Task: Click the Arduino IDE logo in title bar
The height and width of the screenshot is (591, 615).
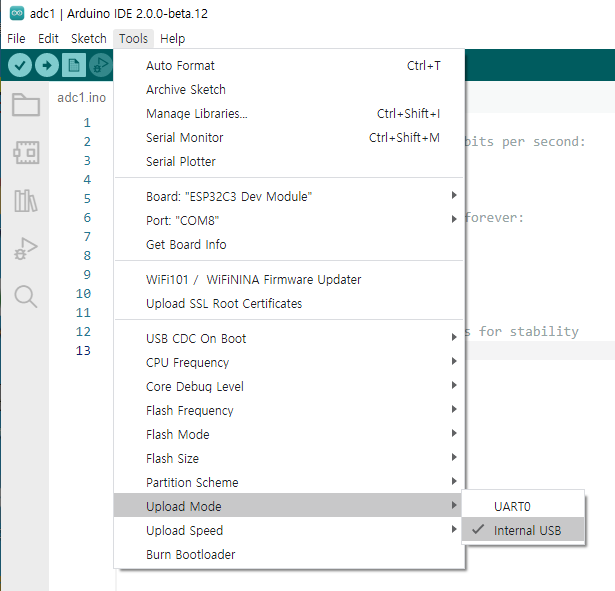Action: [x=17, y=13]
